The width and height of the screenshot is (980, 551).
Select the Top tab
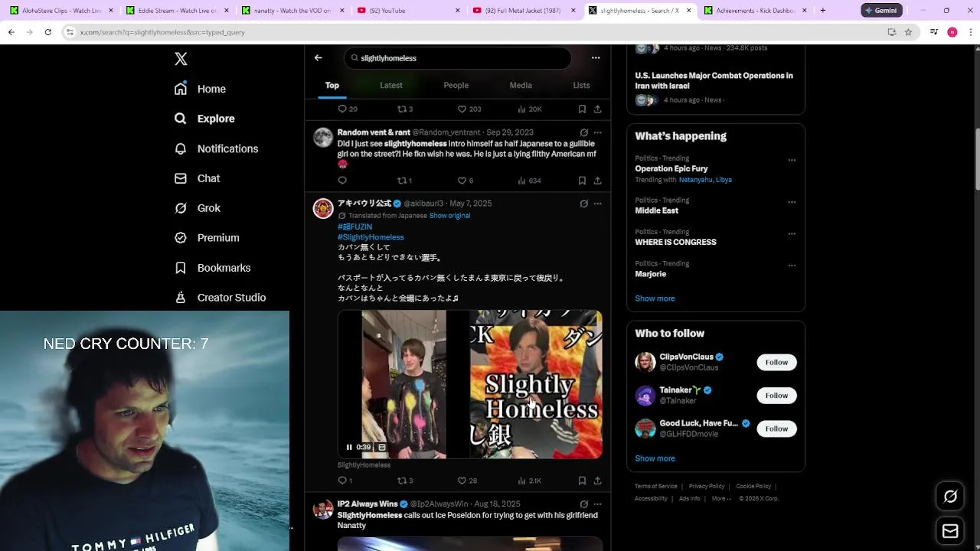[x=332, y=85]
